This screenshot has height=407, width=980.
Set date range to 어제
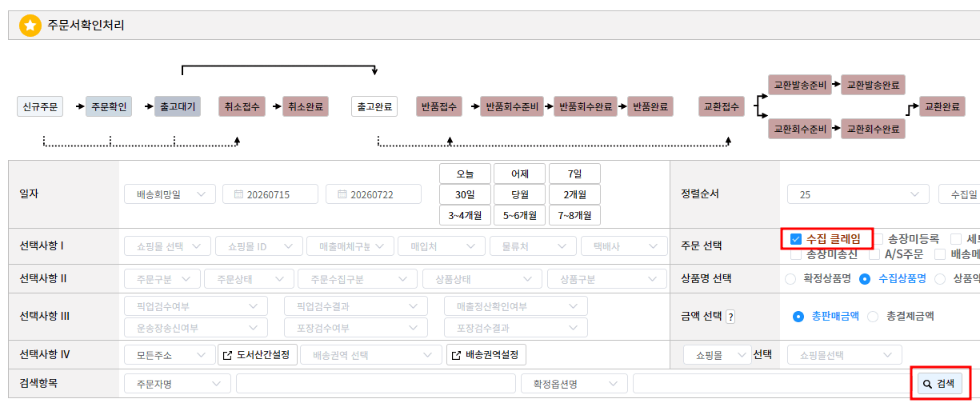click(x=519, y=174)
